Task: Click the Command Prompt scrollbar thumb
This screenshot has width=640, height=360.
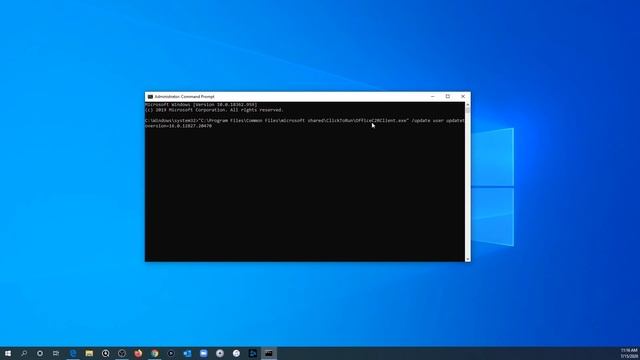Action: (x=468, y=110)
